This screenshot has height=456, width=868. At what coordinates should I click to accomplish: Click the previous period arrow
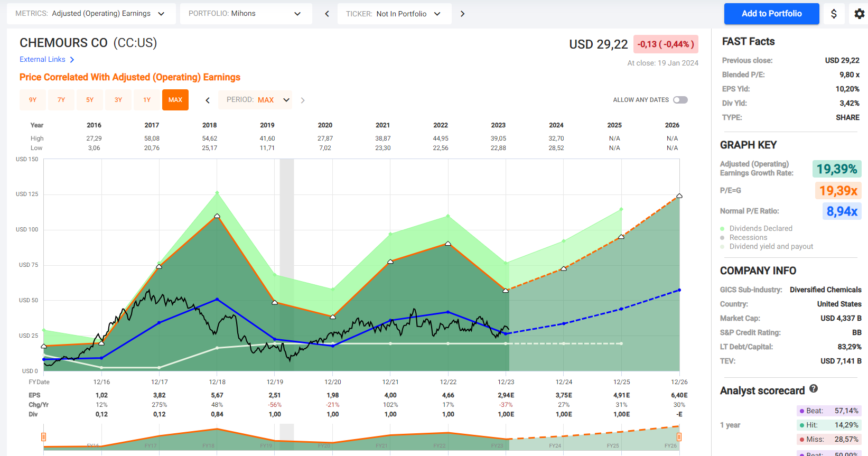(x=208, y=100)
